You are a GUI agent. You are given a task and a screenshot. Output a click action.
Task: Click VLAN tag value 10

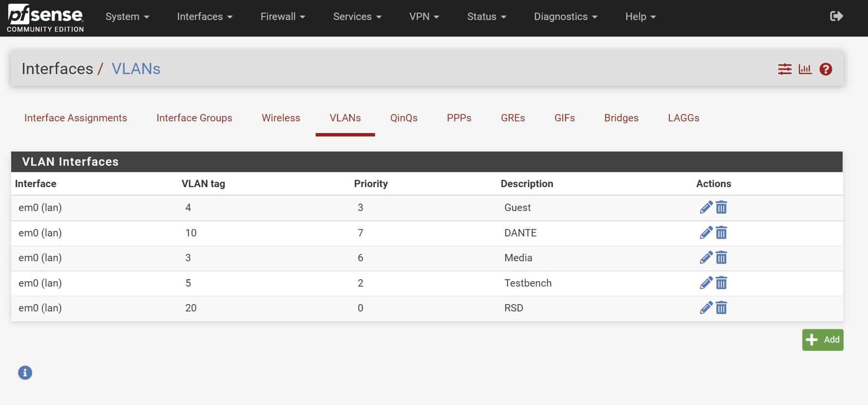(191, 233)
